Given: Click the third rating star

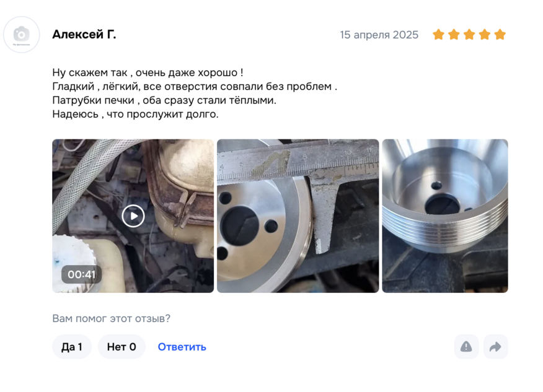Looking at the screenshot, I should 469,35.
